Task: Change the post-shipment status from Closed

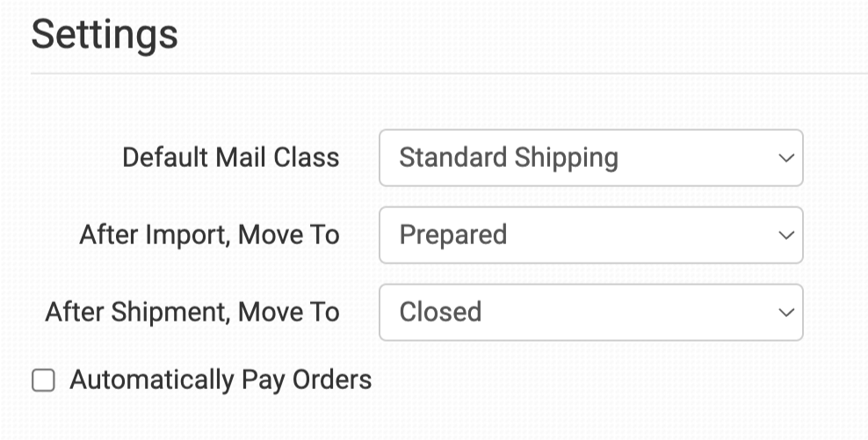Action: pos(590,313)
